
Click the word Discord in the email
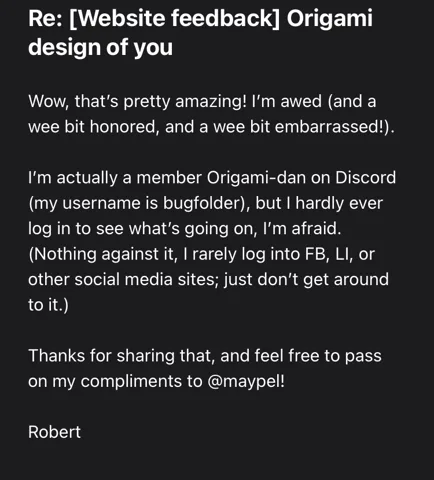point(365,177)
